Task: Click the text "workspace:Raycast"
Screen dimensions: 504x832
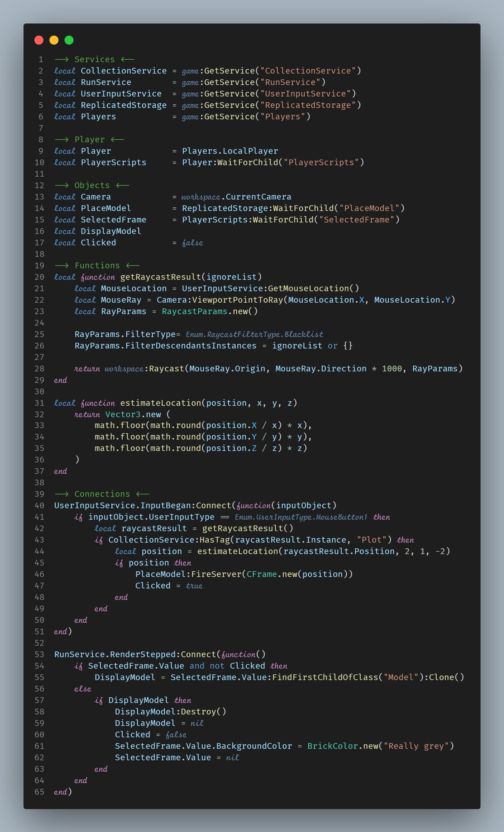Action: click(144, 369)
